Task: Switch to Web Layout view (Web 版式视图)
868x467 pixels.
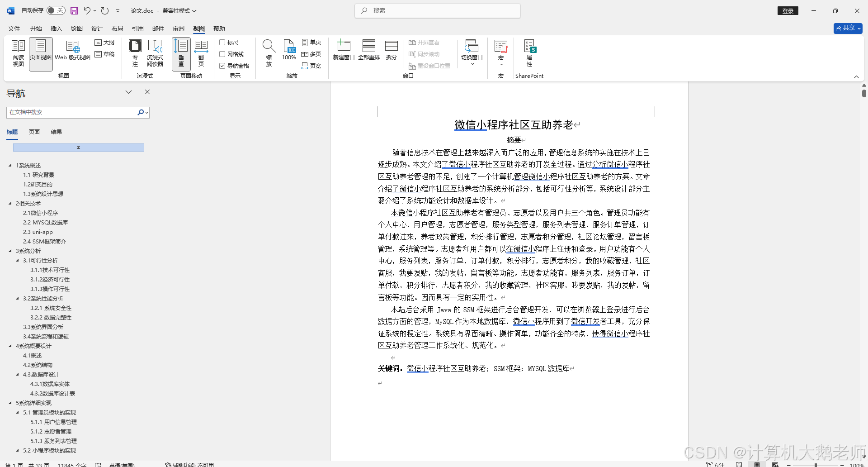Action: (x=72, y=51)
